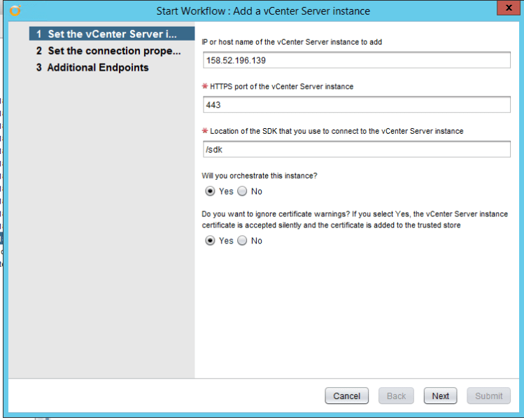The width and height of the screenshot is (524, 420).
Task: Click the red asterisk beside SDK location label
Action: click(205, 131)
